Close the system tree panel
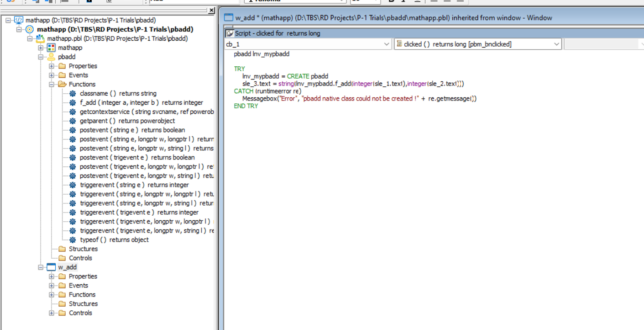The image size is (644, 330). pos(211,11)
